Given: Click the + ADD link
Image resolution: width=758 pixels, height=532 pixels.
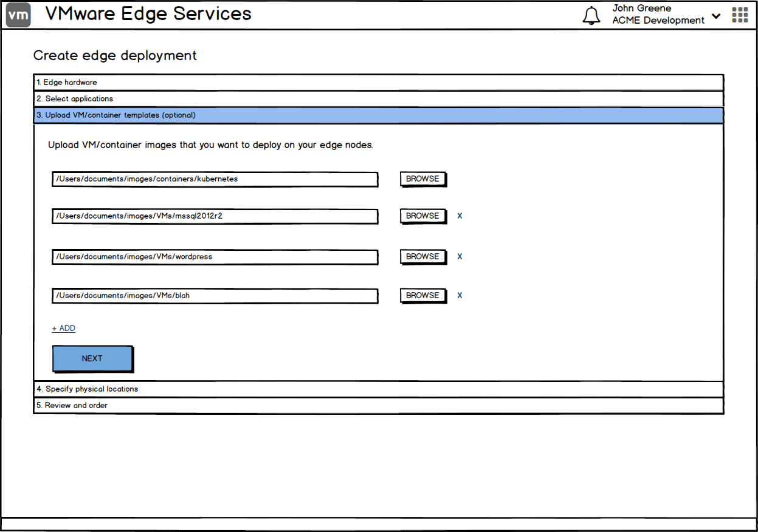Looking at the screenshot, I should click(x=64, y=329).
